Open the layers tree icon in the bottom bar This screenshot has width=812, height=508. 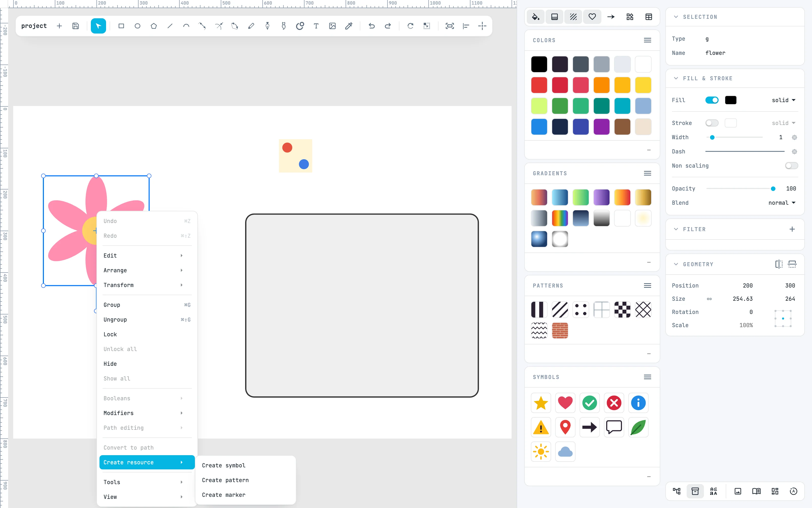(676, 491)
